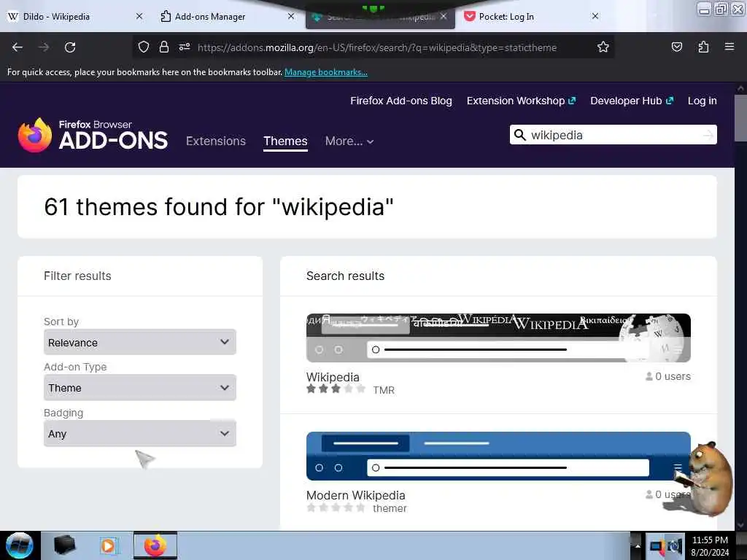Click the '0 users' count for Wikipedia theme
This screenshot has width=747, height=560.
[668, 376]
